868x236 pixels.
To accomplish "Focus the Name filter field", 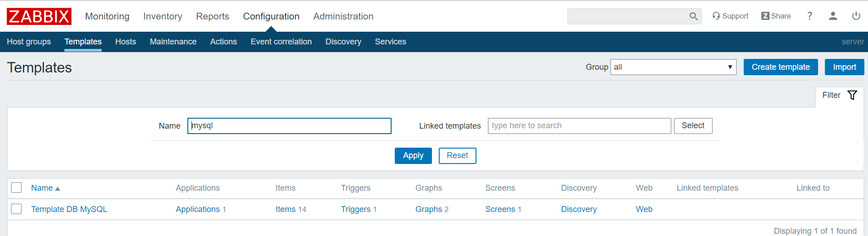I will 289,126.
